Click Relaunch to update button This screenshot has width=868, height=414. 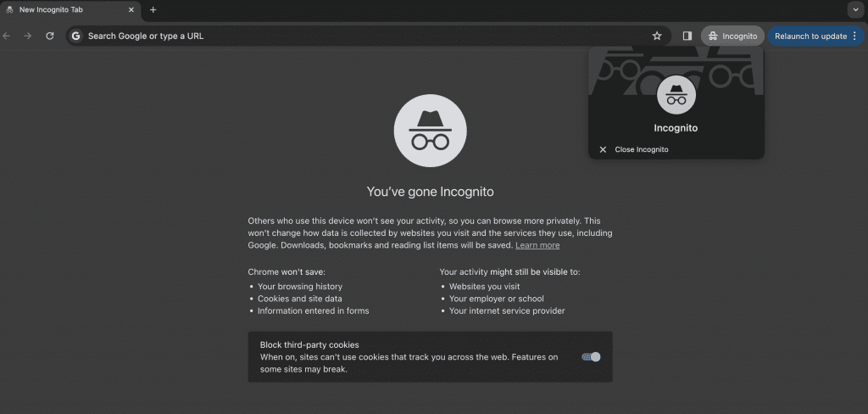(x=810, y=36)
